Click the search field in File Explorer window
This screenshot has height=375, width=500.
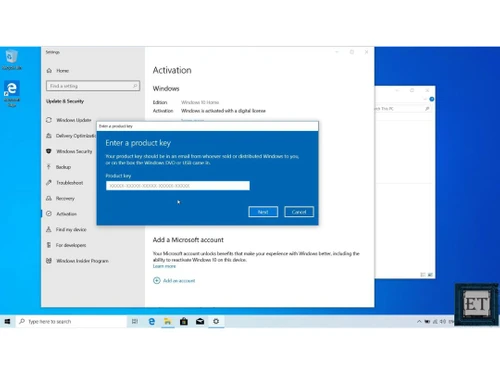pyautogui.click(x=403, y=109)
